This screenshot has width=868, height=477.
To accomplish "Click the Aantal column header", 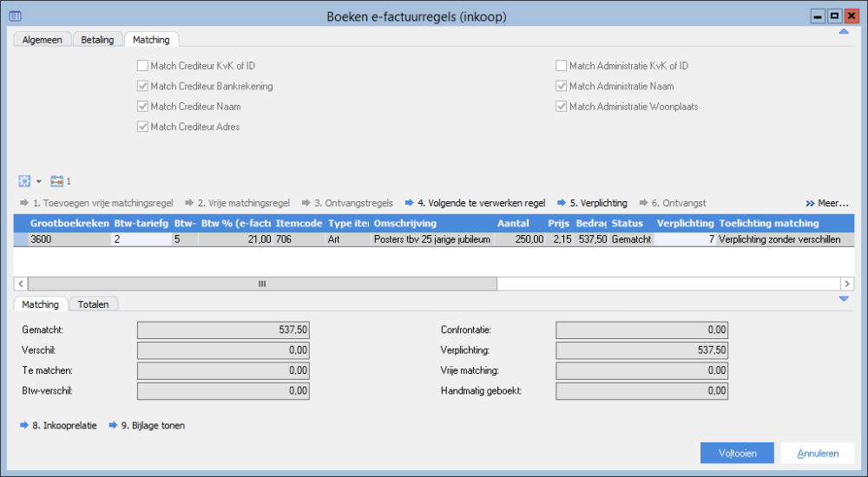I will (x=520, y=224).
